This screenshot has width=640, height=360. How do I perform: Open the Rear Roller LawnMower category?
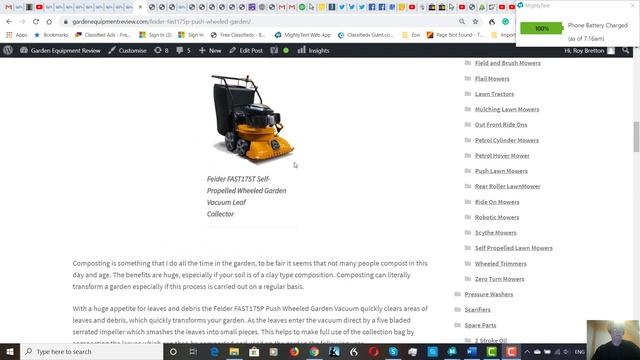click(507, 186)
